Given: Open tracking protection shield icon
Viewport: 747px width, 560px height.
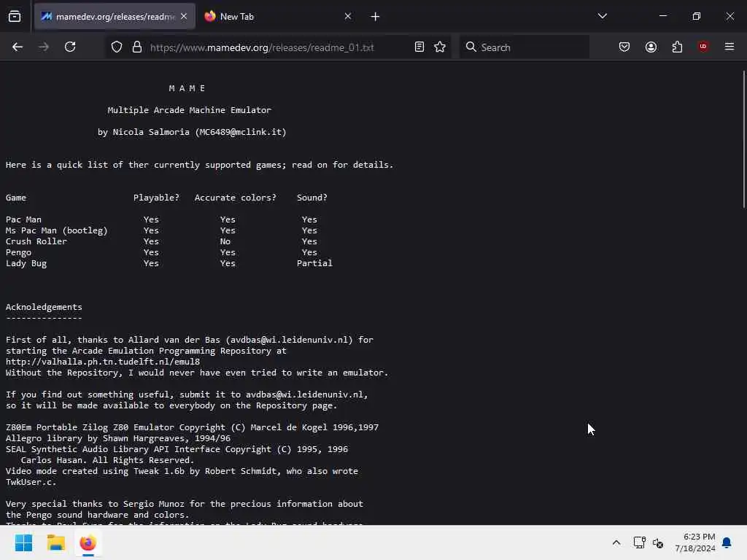Looking at the screenshot, I should coord(117,47).
